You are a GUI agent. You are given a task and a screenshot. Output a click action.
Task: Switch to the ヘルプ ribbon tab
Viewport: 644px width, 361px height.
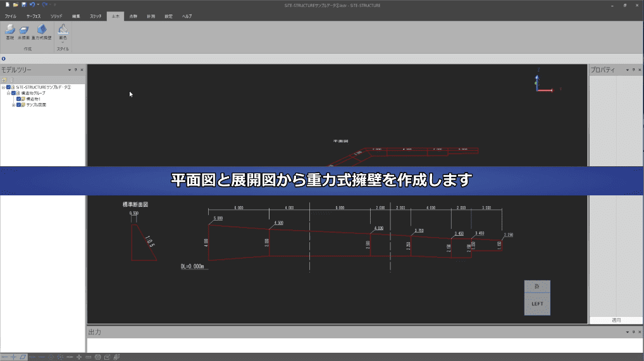[187, 16]
